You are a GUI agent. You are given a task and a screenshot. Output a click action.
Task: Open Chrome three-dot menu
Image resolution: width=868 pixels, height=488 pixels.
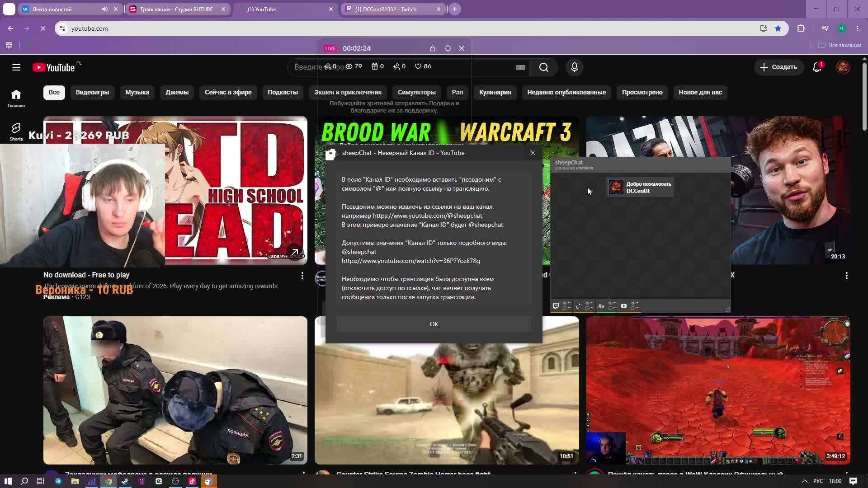pyautogui.click(x=858, y=28)
